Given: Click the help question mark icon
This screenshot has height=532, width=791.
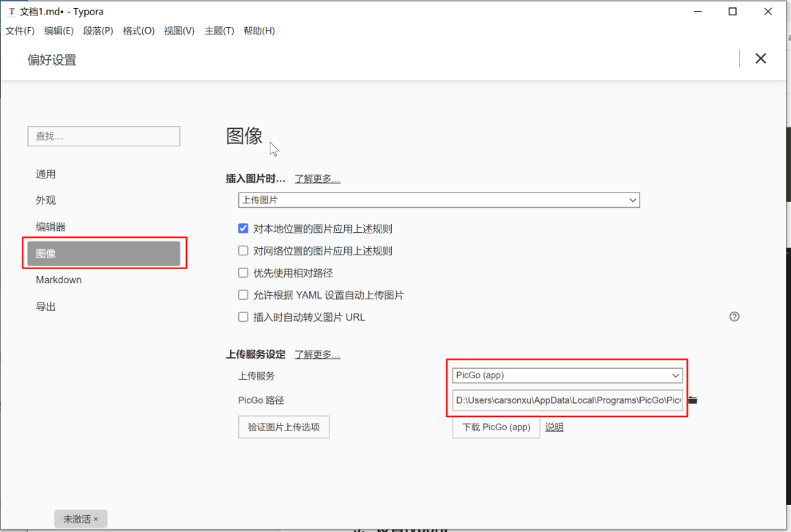Looking at the screenshot, I should (734, 317).
